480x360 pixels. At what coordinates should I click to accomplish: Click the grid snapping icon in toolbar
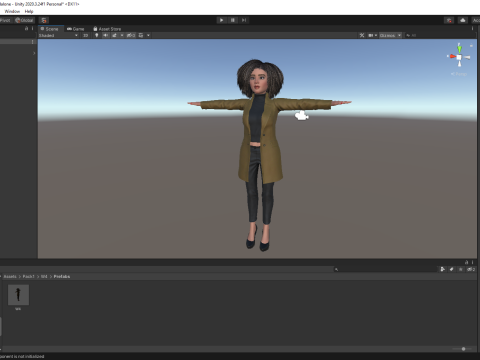(44, 20)
